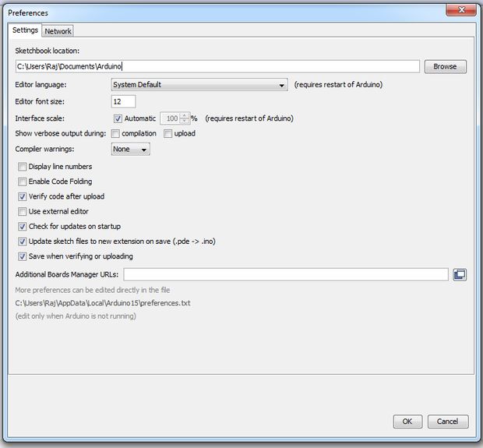
Task: Uncheck Save when verifying or uploading
Action: pyautogui.click(x=22, y=256)
